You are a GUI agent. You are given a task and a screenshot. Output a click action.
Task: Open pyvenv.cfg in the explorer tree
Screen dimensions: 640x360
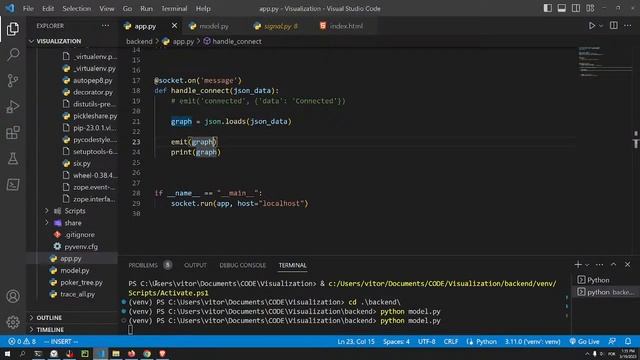point(81,247)
